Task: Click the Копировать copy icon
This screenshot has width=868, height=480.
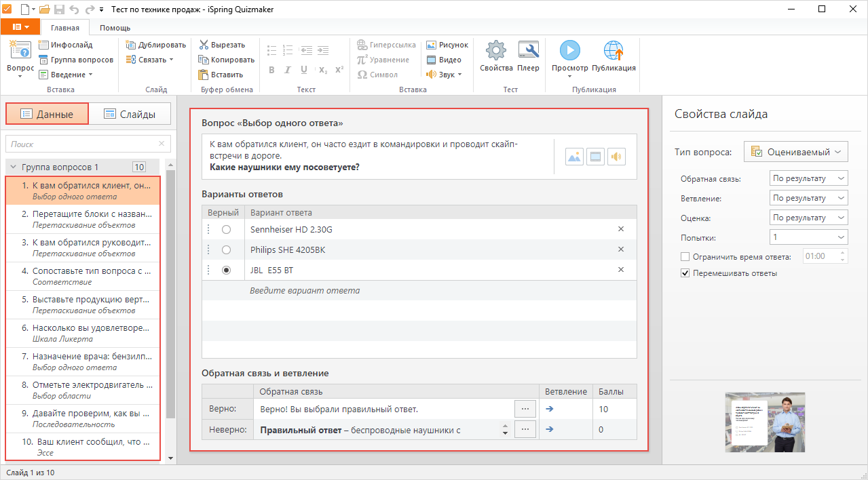Action: [x=204, y=60]
